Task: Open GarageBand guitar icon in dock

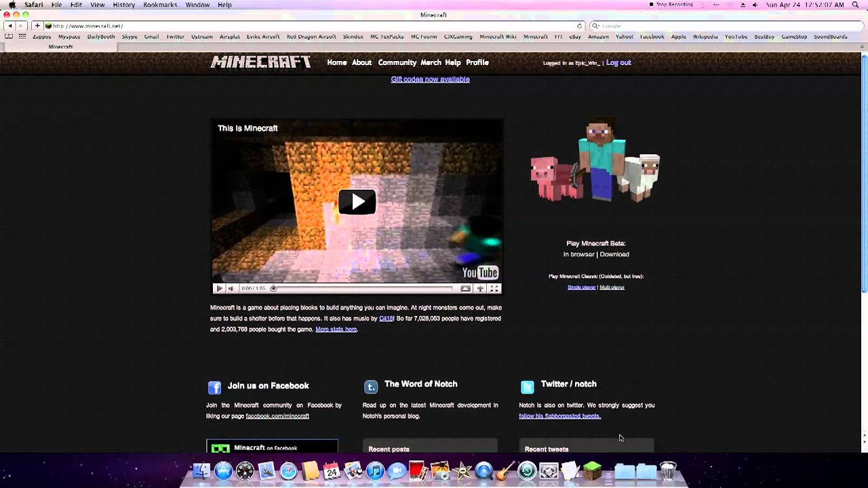Action: 505,470
